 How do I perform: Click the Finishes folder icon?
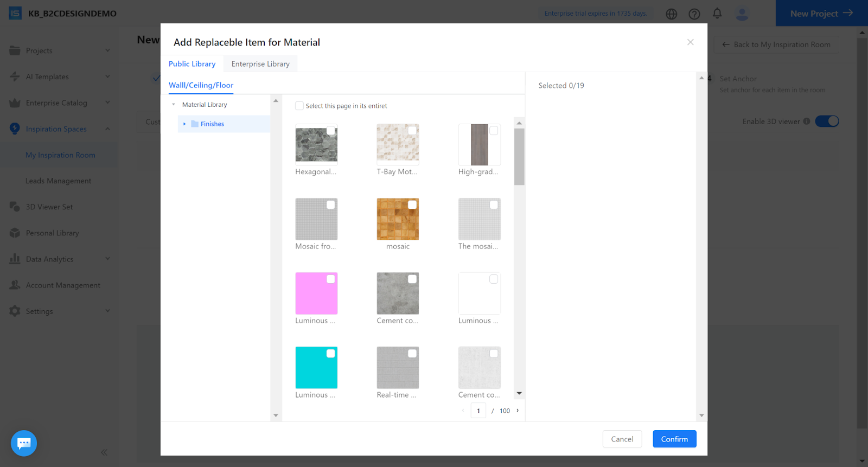pos(195,124)
